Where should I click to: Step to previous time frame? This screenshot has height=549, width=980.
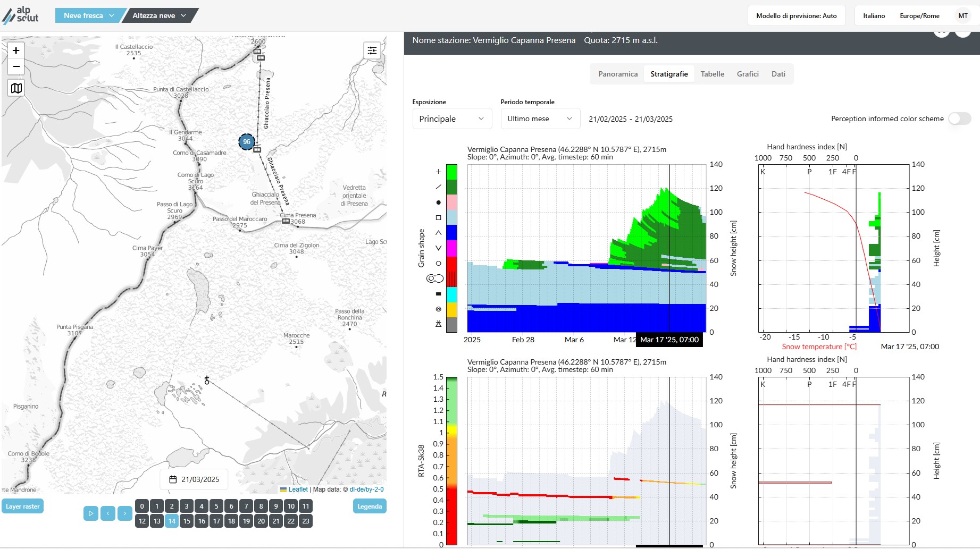108,513
